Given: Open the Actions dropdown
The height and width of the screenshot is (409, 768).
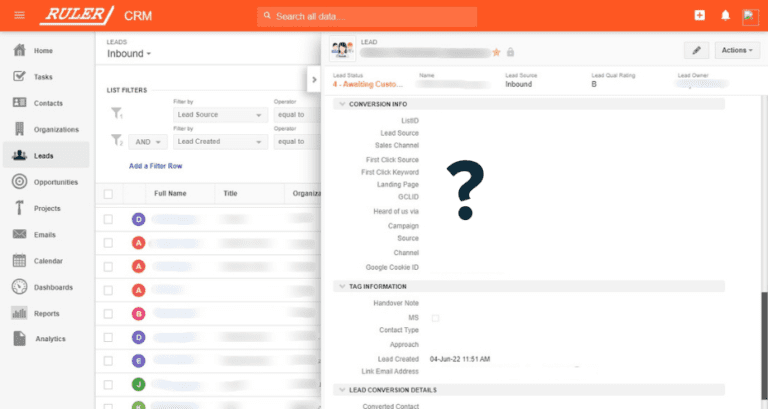Looking at the screenshot, I should tap(737, 50).
